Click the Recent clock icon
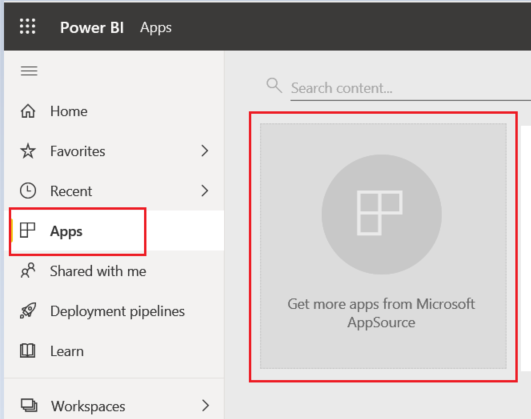This screenshot has height=419, width=531. (x=28, y=191)
